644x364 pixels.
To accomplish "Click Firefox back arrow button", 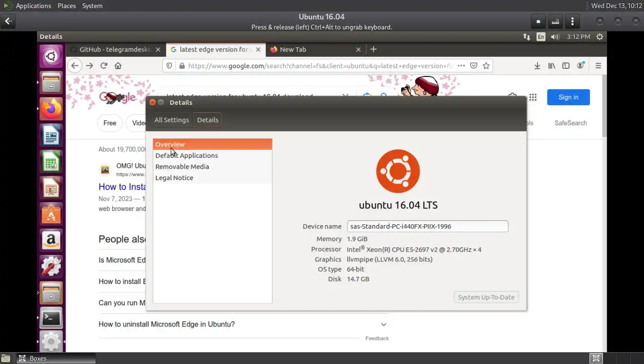I will pyautogui.click(x=75, y=66).
